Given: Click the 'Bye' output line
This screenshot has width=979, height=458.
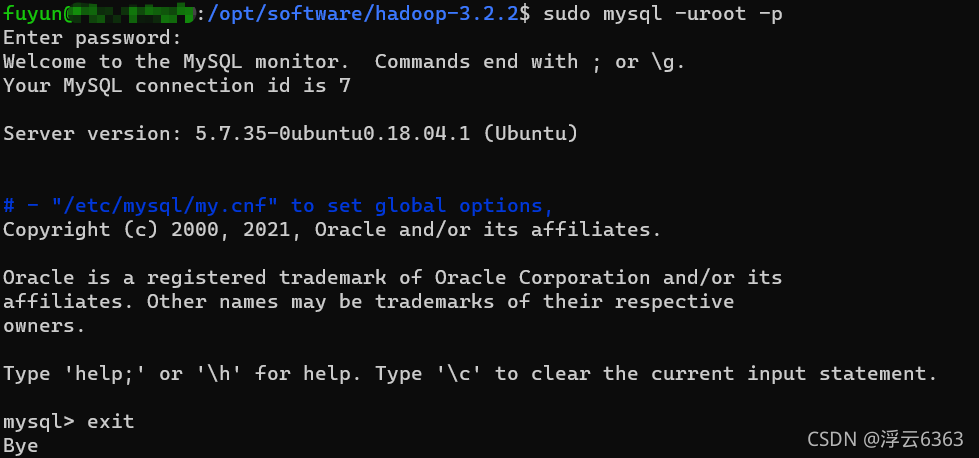Looking at the screenshot, I should click(21, 446).
